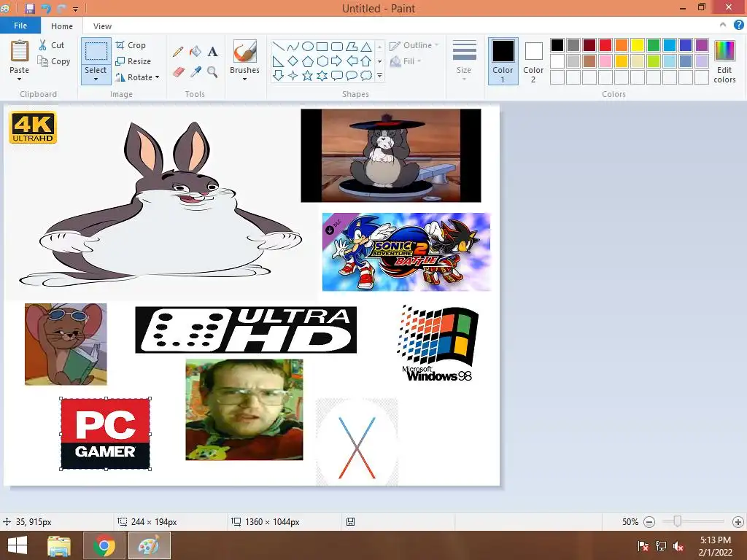Screen dimensions: 747x560
Task: Select the Magnifier tool
Action: click(x=212, y=72)
